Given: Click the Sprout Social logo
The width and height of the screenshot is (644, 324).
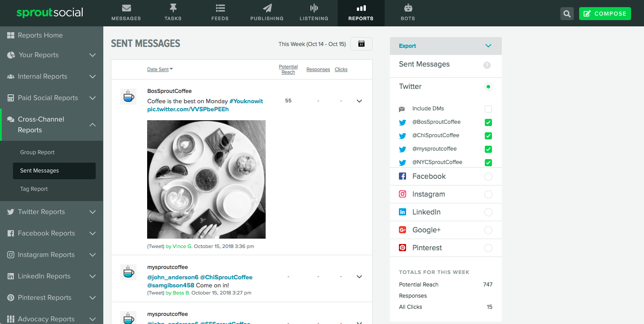Looking at the screenshot, I should click(x=50, y=13).
